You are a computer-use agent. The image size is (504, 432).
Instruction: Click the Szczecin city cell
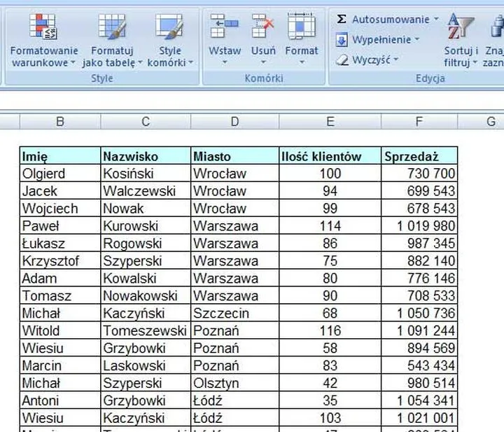[x=234, y=313]
